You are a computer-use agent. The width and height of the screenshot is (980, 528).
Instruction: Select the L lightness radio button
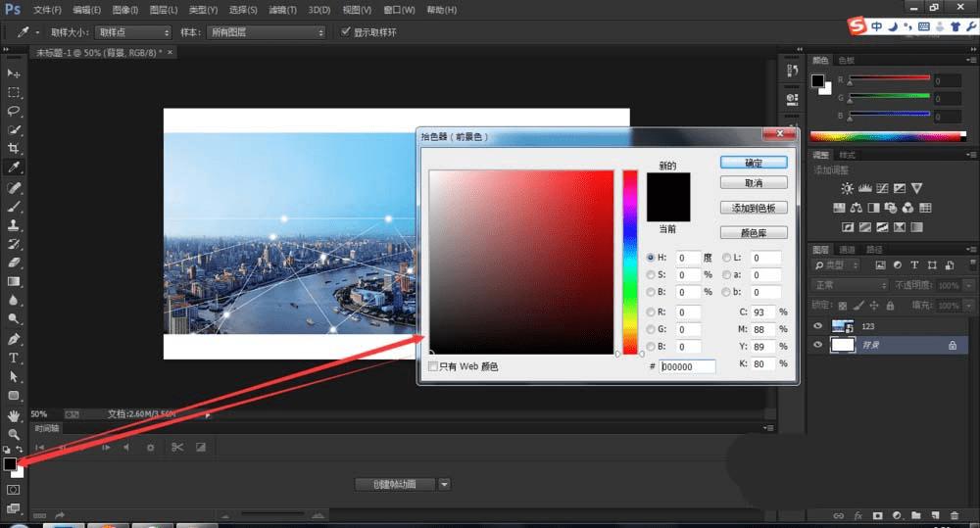[x=726, y=258]
